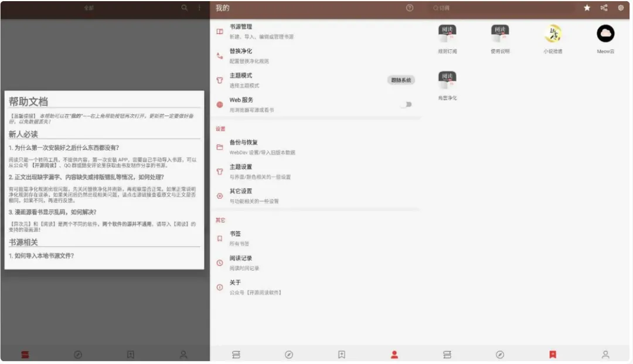Screen dimensions: 633x364
Task: Open the 其它设置 entry title
Action: point(241,191)
